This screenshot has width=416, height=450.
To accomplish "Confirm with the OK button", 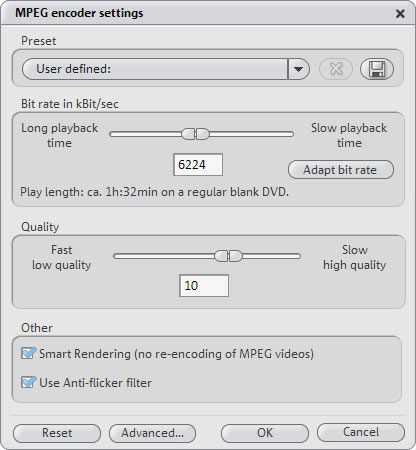I will 265,433.
